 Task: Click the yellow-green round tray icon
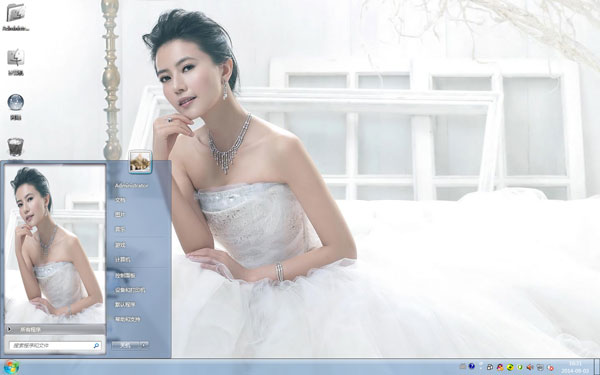click(510, 367)
